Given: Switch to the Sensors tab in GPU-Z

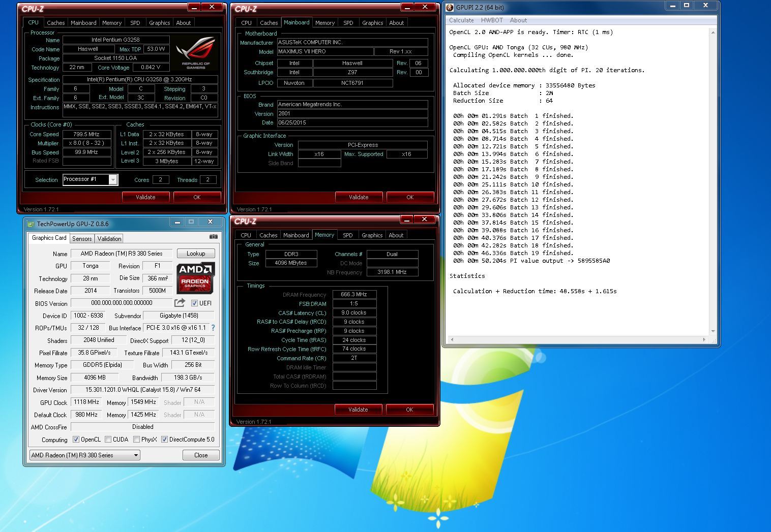Looking at the screenshot, I should [82, 238].
